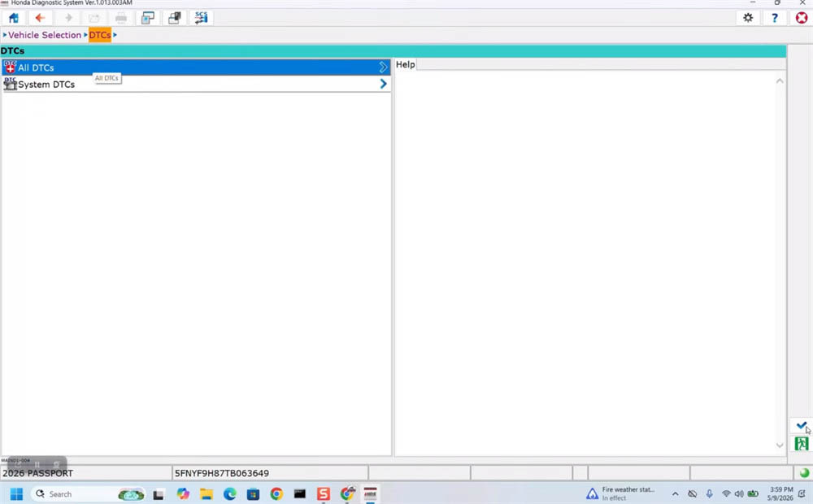
Task: Open Task View from the taskbar
Action: (159, 494)
